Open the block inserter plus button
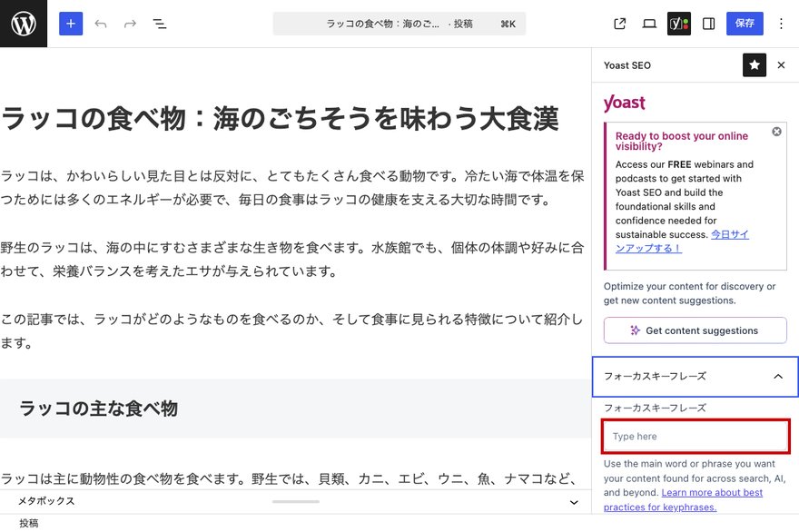 coord(71,24)
